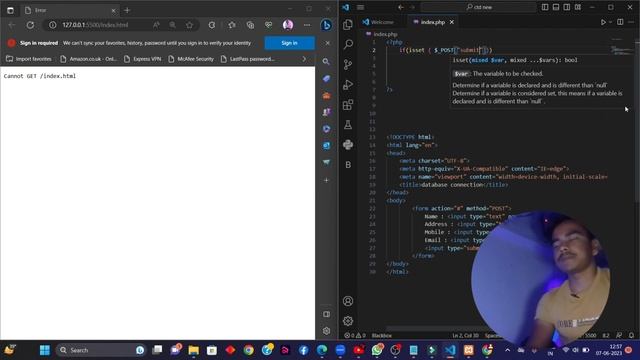Open Bing chat sidebar button
Screen dimensions: 640x360
326,25
